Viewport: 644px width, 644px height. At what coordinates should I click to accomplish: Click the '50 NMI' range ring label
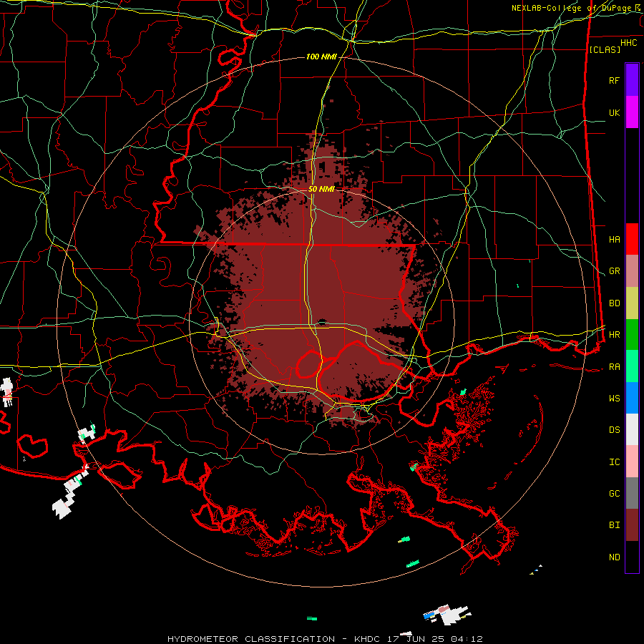click(x=321, y=189)
